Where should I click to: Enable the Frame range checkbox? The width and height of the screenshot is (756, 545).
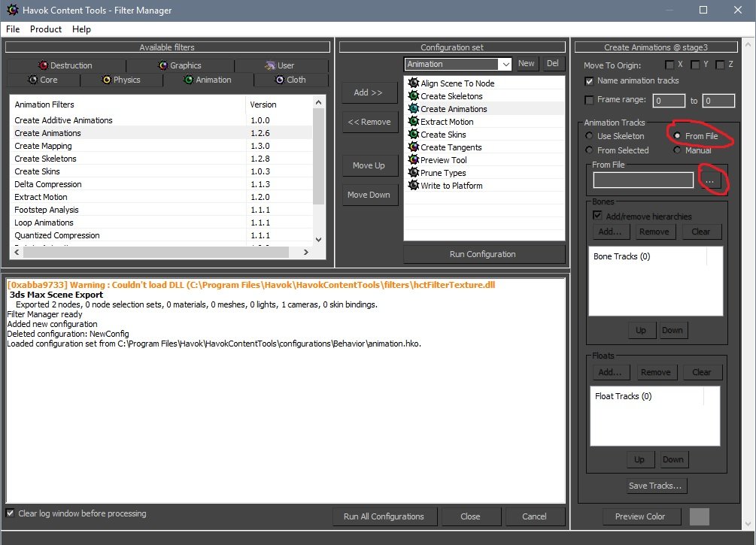point(589,100)
